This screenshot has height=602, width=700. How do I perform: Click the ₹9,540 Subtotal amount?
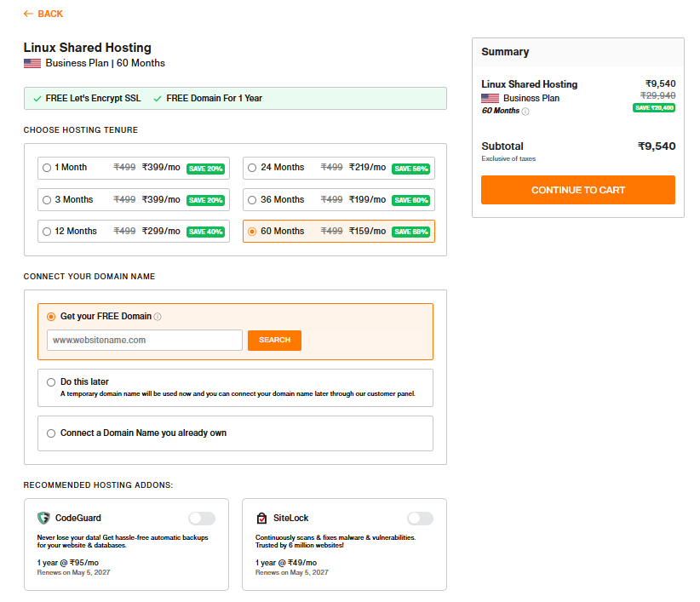pos(657,146)
